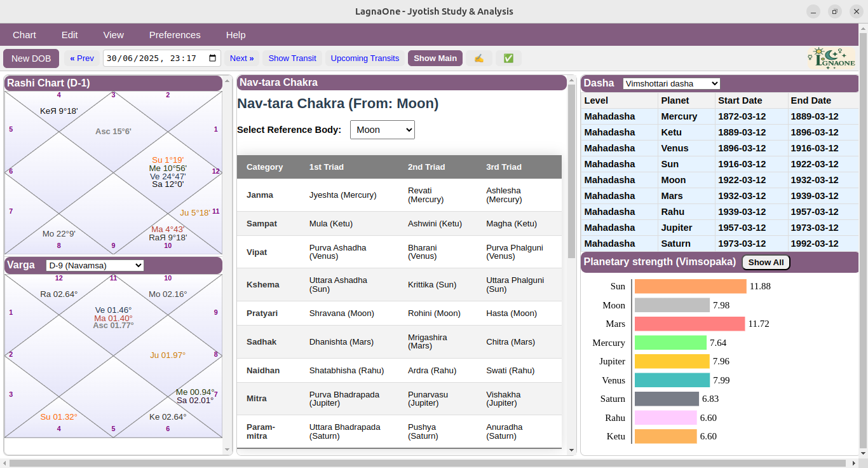Click the Mercury strength bar
Viewport: 868px width, 468px height.
670,343
